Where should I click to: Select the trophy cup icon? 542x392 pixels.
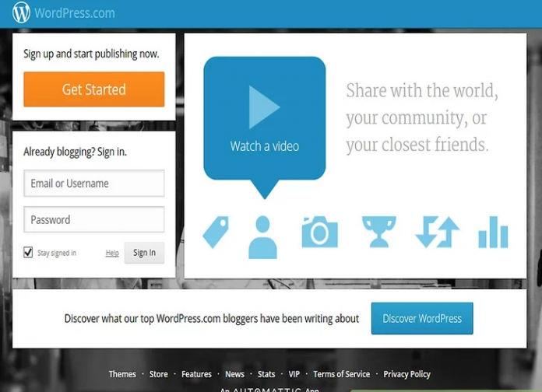pos(378,232)
